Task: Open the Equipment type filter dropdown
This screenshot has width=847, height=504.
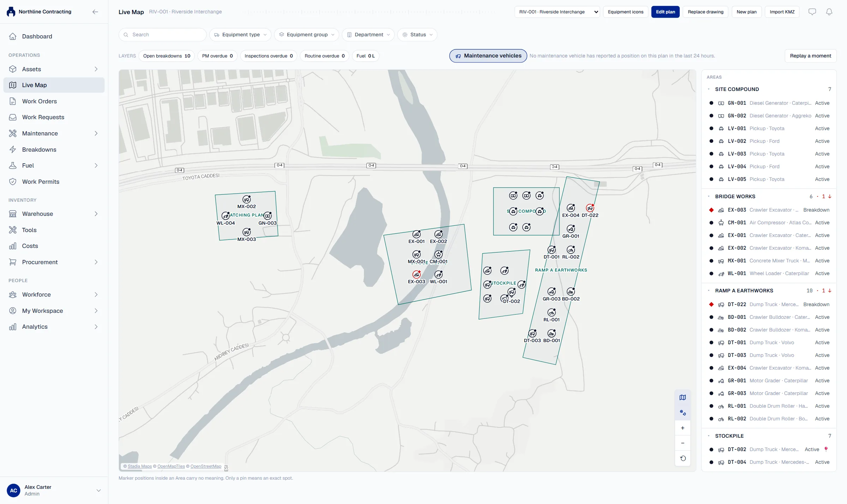Action: coord(240,35)
